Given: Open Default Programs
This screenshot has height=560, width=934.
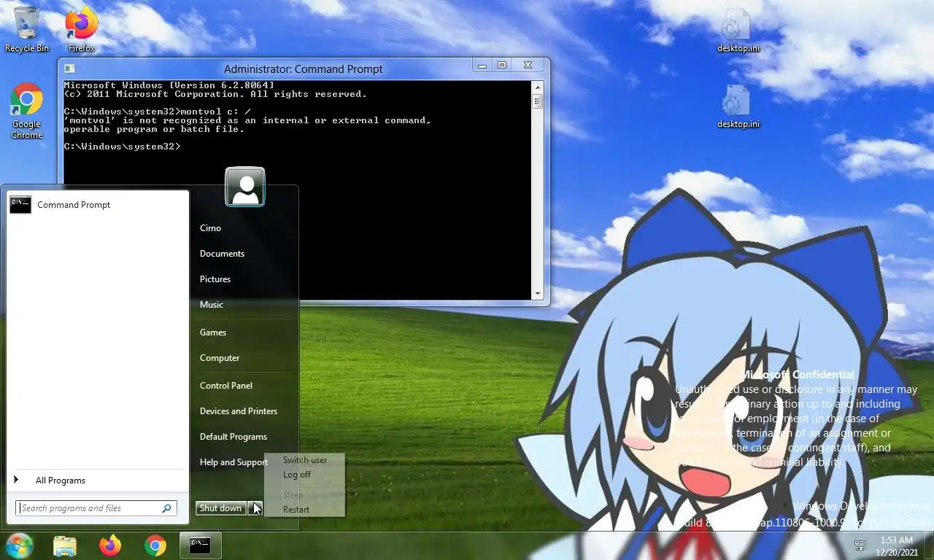Looking at the screenshot, I should 233,437.
